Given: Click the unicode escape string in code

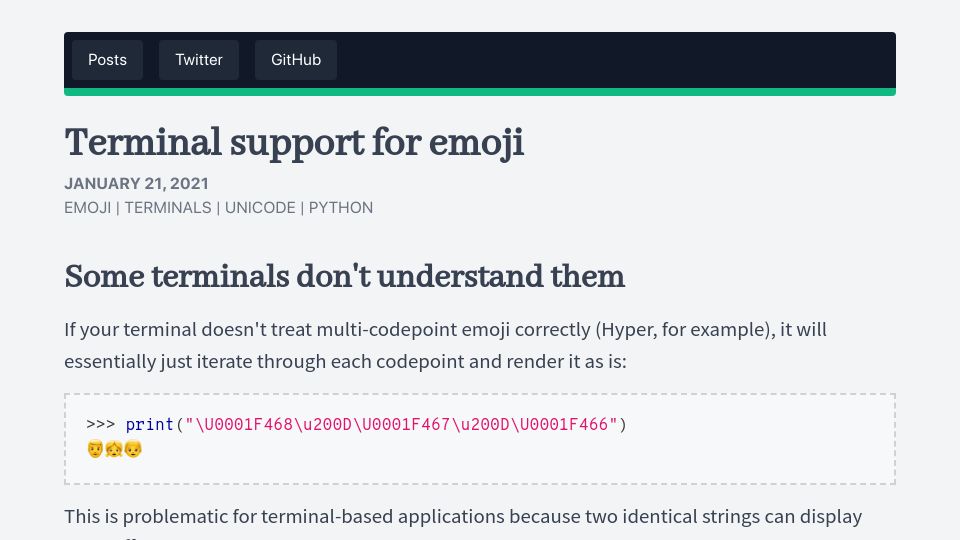Looking at the screenshot, I should coord(401,424).
